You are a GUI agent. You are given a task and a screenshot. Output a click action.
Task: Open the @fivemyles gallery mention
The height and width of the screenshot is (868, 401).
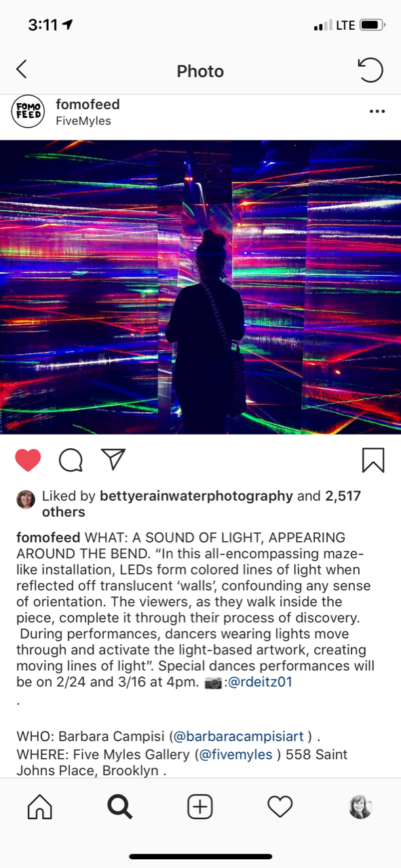tap(235, 754)
